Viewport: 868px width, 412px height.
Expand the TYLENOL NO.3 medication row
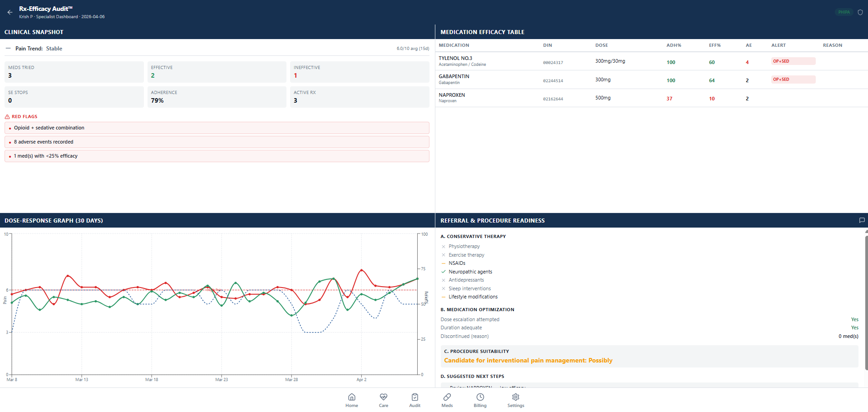pos(455,61)
